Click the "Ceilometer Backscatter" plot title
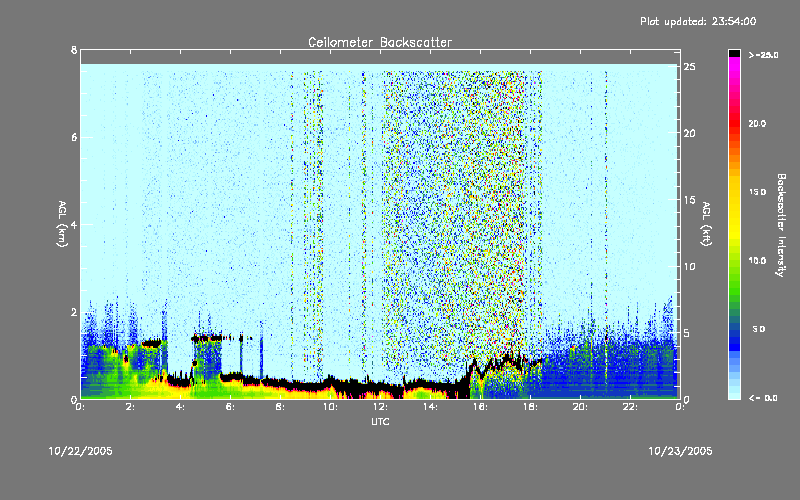Image resolution: width=800 pixels, height=500 pixels. coord(380,42)
